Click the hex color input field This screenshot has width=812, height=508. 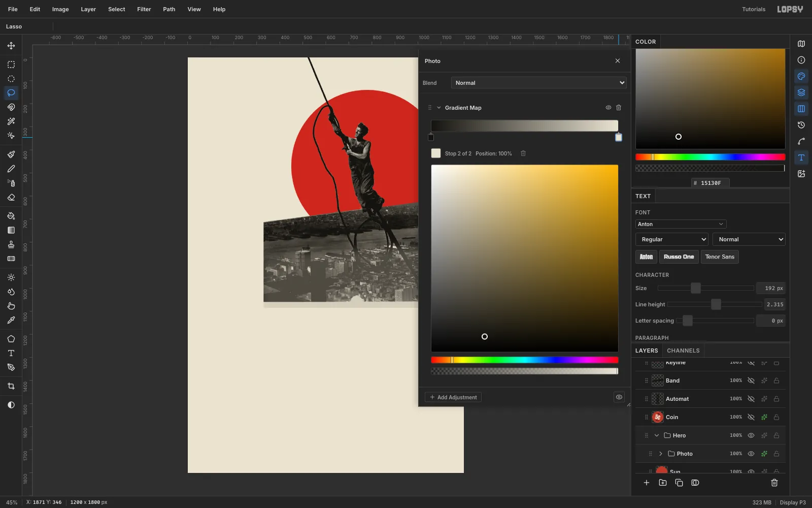(710, 183)
